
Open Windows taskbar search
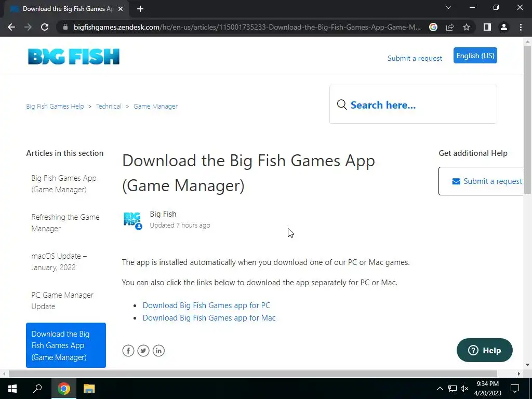point(37,389)
